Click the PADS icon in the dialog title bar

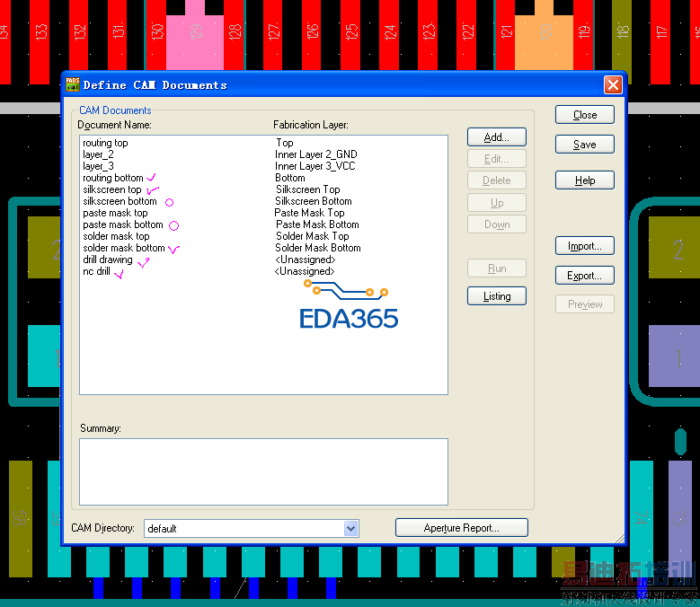[72, 84]
